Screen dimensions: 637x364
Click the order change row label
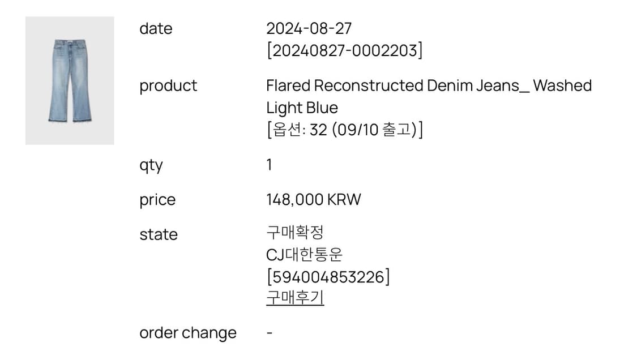tap(188, 333)
